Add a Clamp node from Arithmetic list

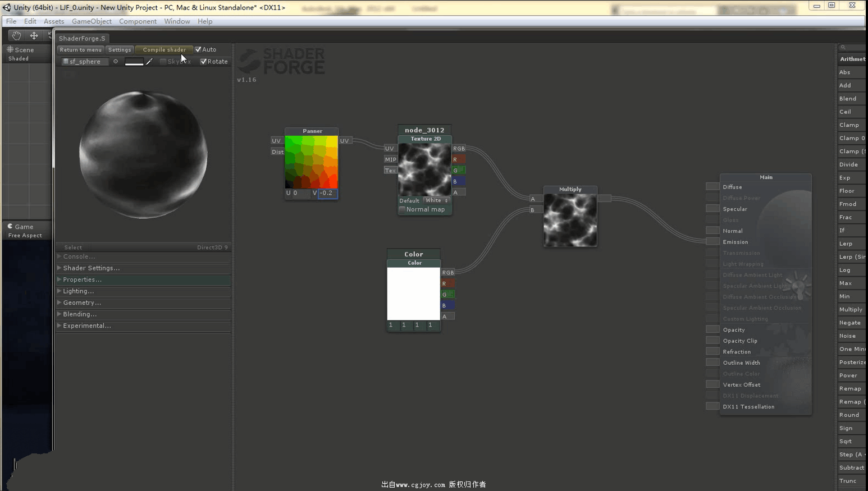pyautogui.click(x=851, y=125)
